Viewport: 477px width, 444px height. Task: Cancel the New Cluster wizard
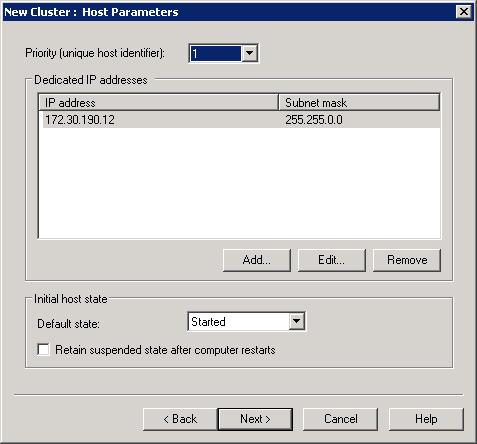click(x=340, y=419)
